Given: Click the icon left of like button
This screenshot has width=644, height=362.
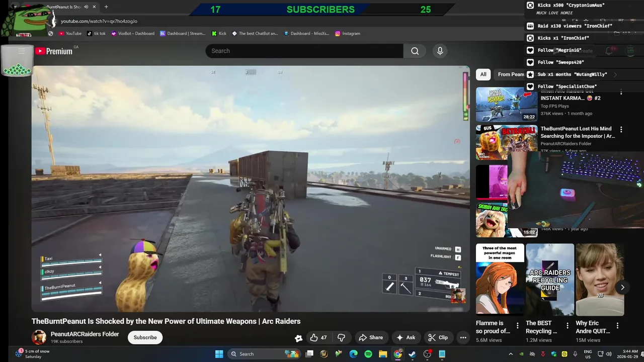Looking at the screenshot, I should coord(298,338).
